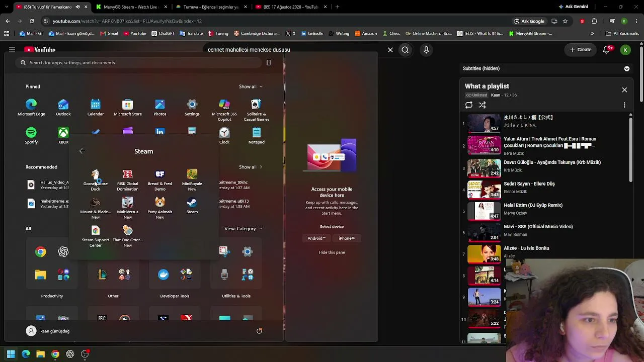The image size is (644, 362).
Task: Launch That One Otter game
Action: [x=127, y=236]
